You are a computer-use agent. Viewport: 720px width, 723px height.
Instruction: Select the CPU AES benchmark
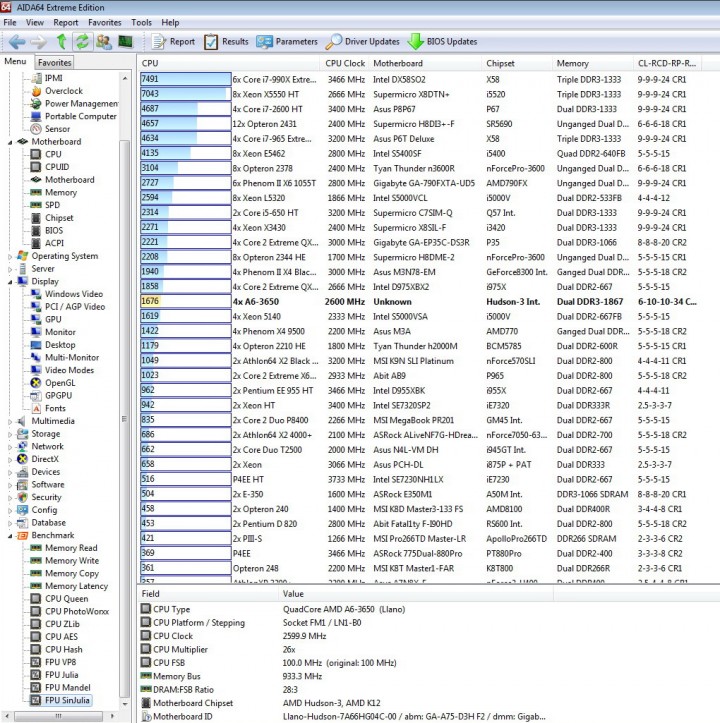[61, 637]
